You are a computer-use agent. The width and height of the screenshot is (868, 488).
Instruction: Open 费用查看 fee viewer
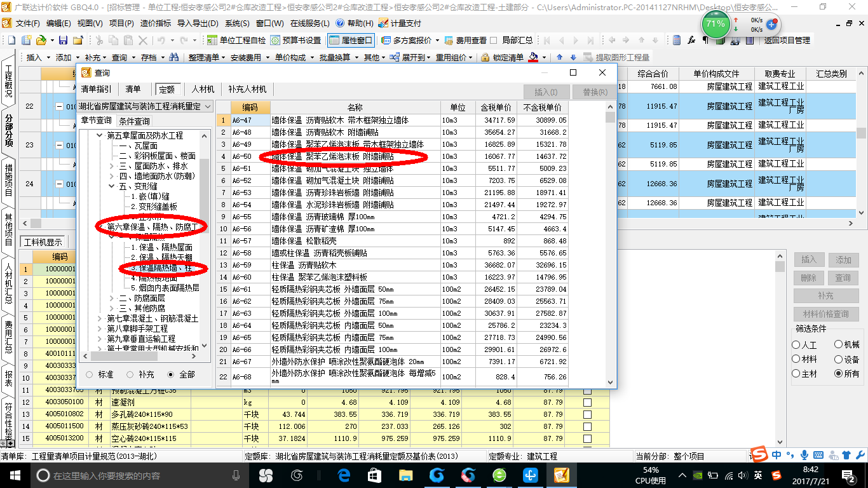pos(465,40)
